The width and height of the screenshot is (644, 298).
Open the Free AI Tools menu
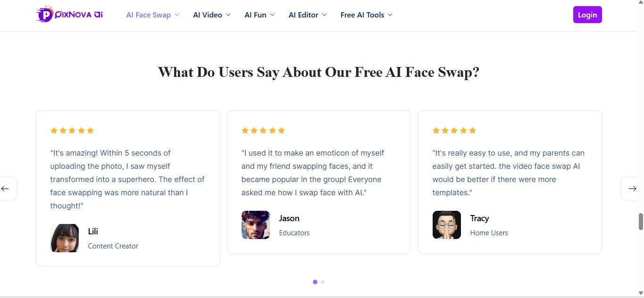[366, 15]
